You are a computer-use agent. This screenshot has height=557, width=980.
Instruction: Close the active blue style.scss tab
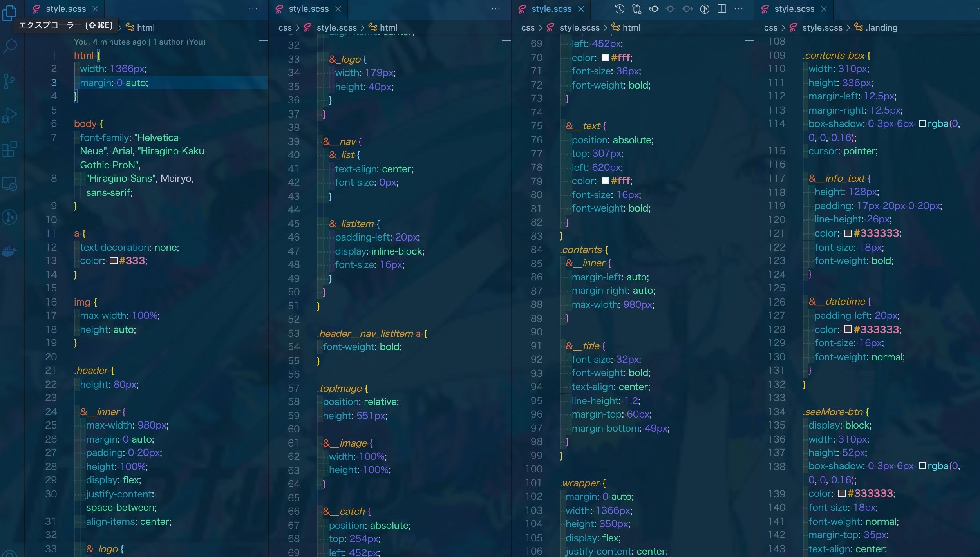(x=581, y=9)
